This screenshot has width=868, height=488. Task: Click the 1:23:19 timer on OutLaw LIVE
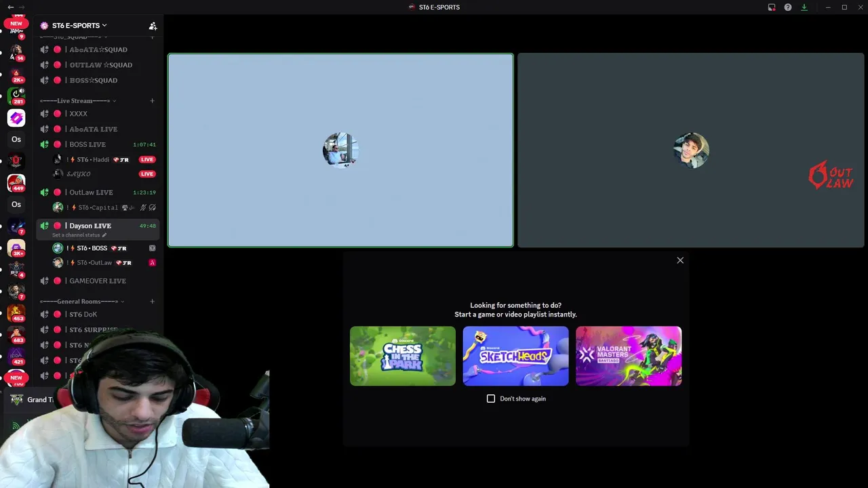144,192
